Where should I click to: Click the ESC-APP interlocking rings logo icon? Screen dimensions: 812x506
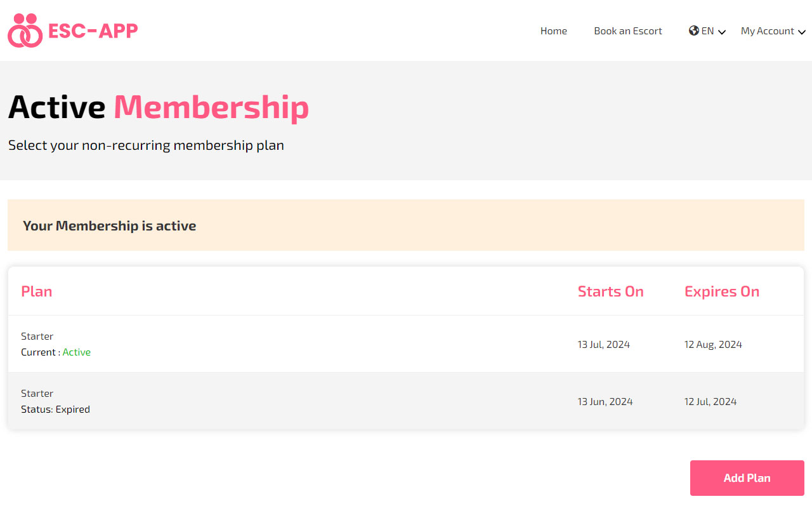click(25, 30)
